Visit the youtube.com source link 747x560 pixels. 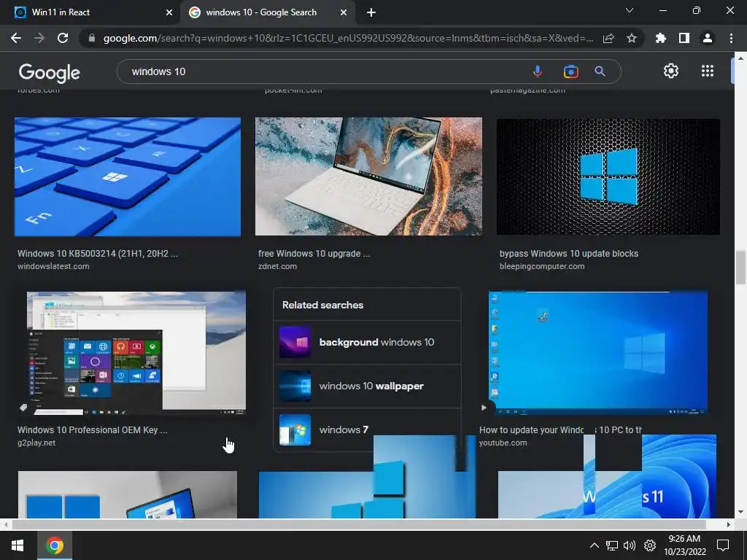(x=503, y=443)
